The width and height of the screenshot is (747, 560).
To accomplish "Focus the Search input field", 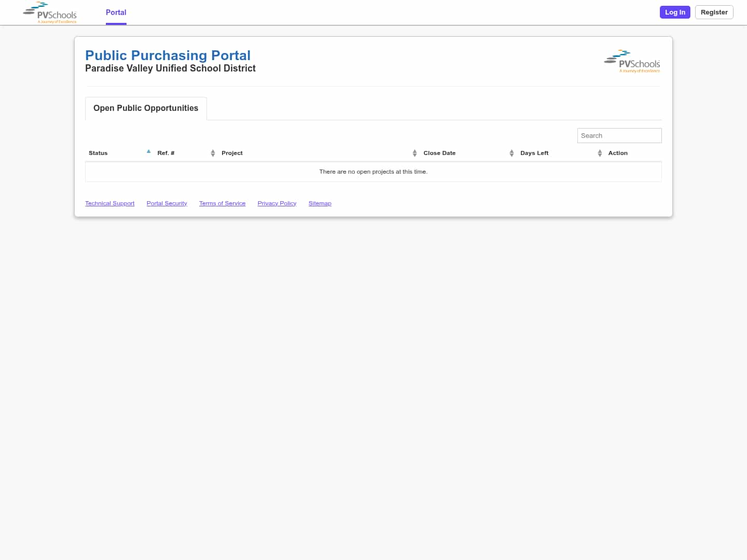I will (619, 135).
